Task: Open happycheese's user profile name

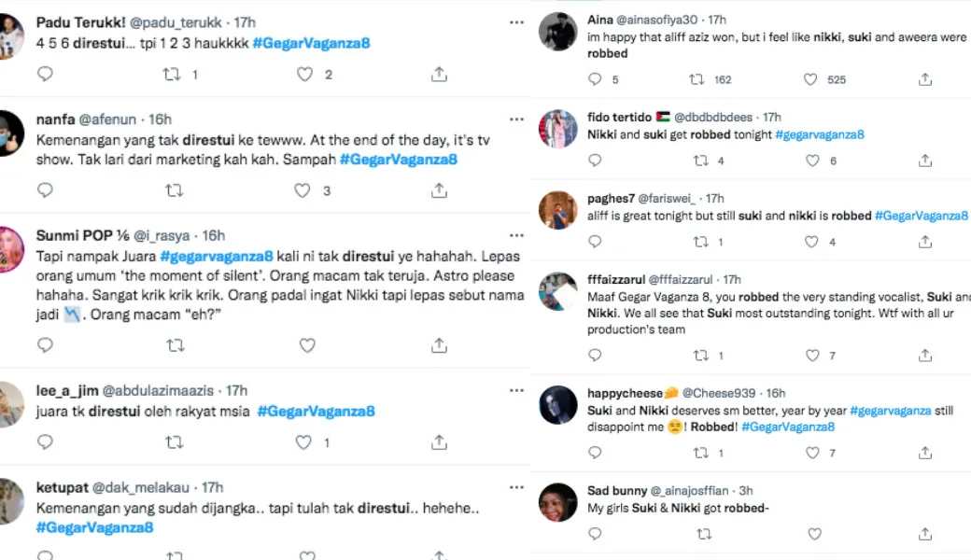Action: (625, 393)
